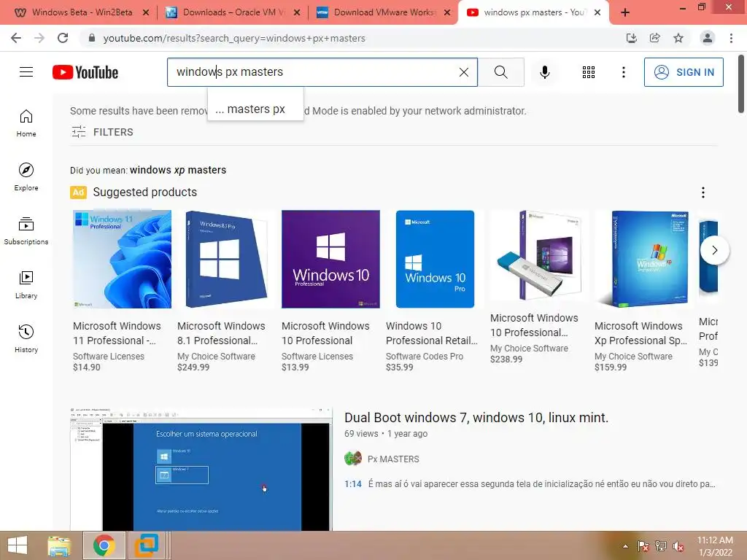The height and width of the screenshot is (560, 747).
Task: Jump to the 1:14 timestamp
Action: [x=353, y=484]
